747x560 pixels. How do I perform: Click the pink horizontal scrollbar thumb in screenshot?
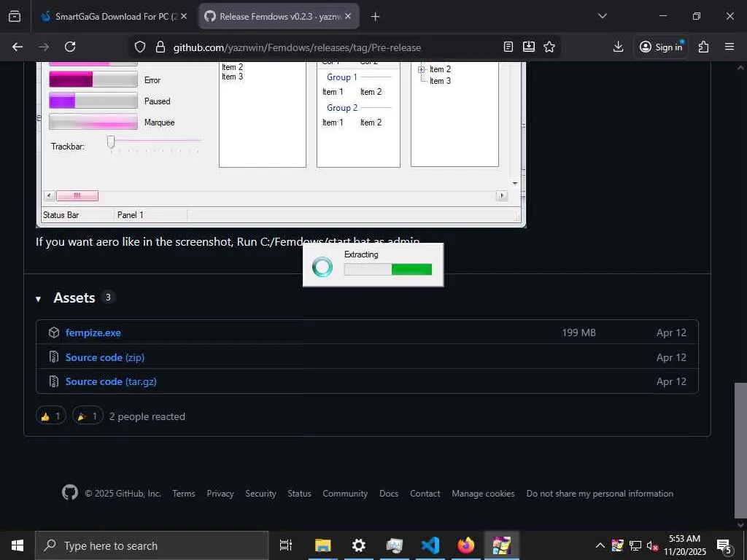[x=77, y=195]
